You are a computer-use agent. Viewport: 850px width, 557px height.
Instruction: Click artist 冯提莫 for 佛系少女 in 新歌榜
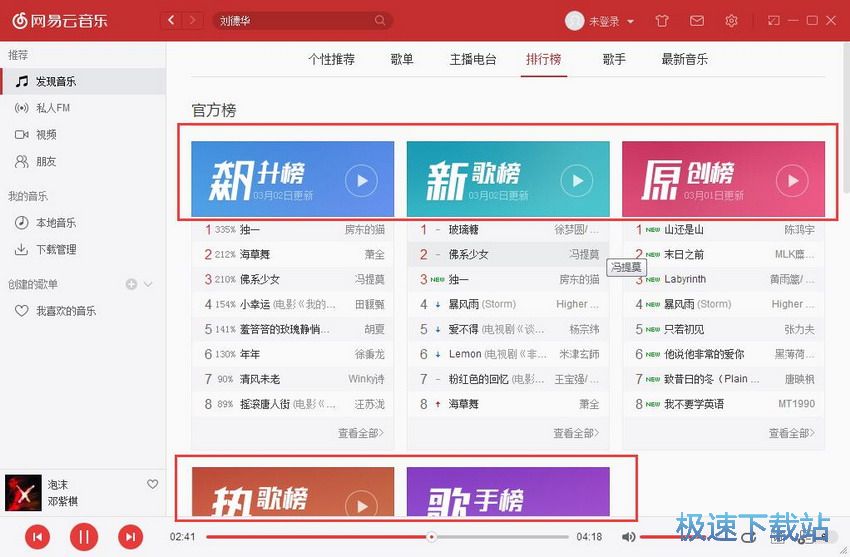(x=584, y=254)
